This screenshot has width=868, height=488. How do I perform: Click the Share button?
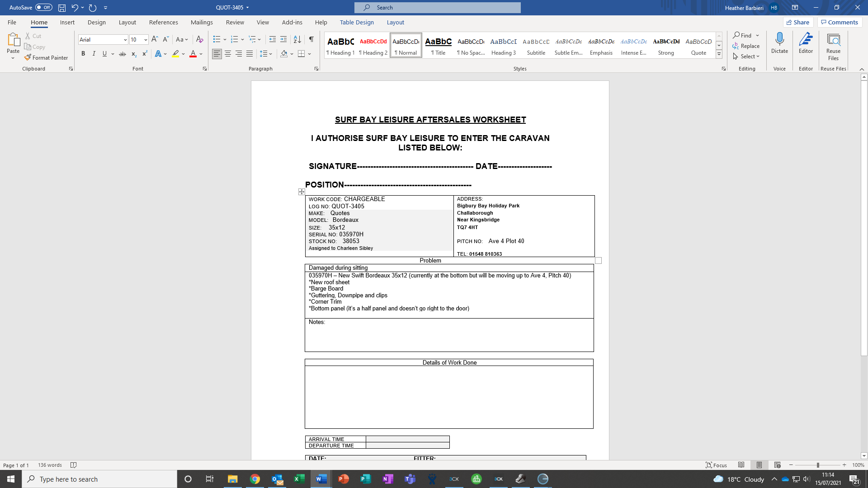pos(798,22)
